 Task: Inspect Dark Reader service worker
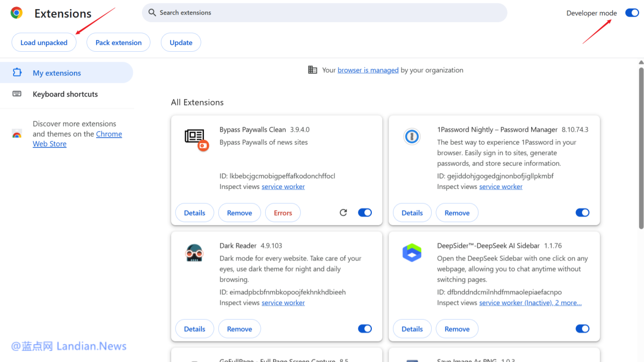click(283, 303)
